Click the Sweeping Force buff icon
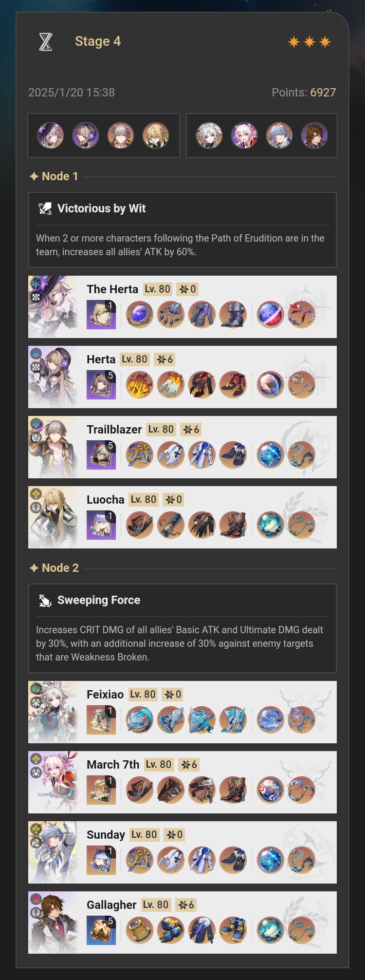The width and height of the screenshot is (365, 980). coord(45,600)
